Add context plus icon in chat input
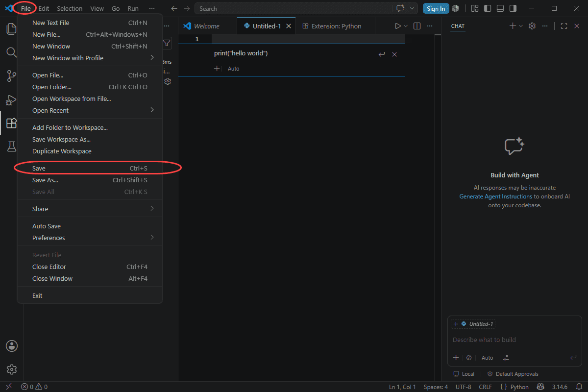This screenshot has height=392, width=588. tap(456, 358)
